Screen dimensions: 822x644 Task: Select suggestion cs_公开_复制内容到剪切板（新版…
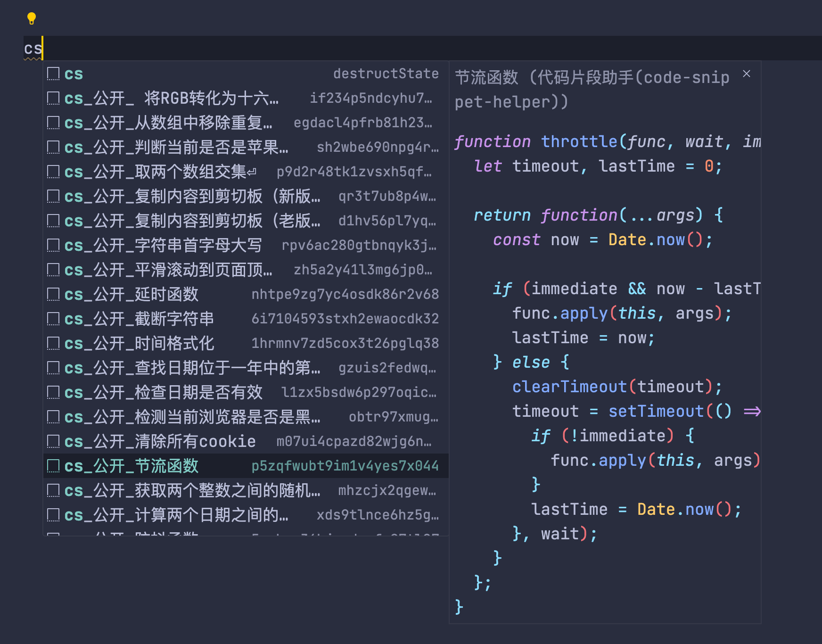click(246, 196)
